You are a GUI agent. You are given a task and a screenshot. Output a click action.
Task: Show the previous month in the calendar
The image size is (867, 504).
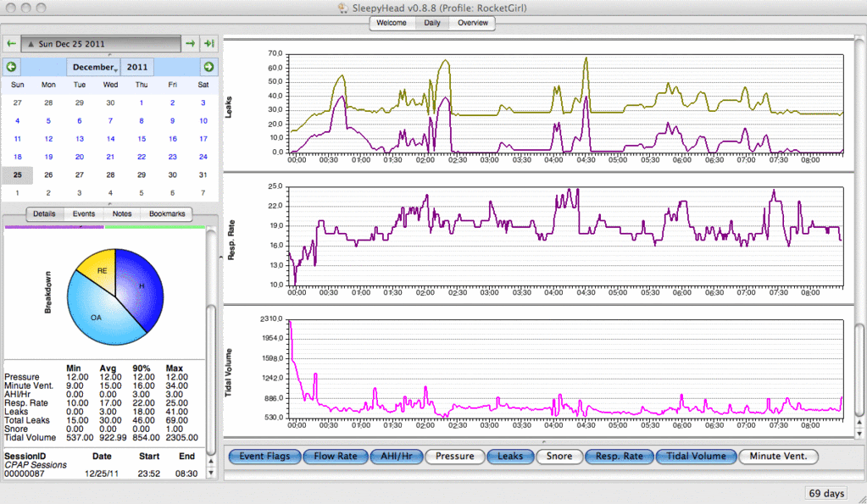point(11,67)
